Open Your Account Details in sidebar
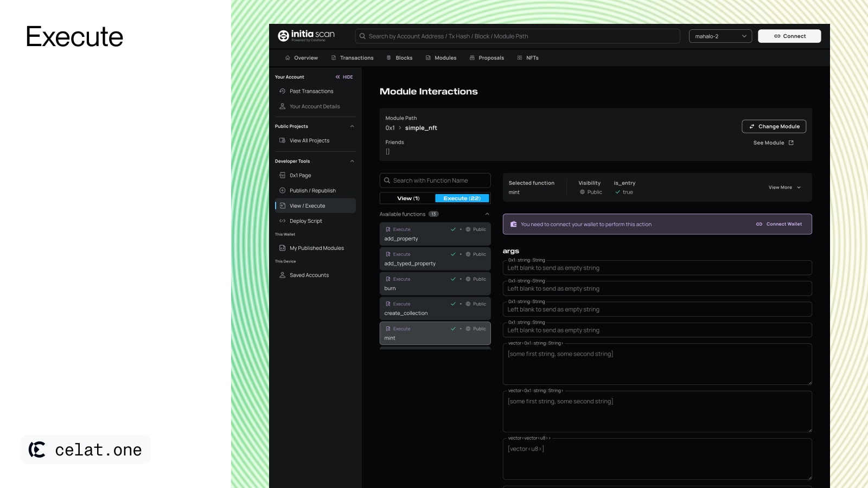The image size is (868, 488). 314,106
